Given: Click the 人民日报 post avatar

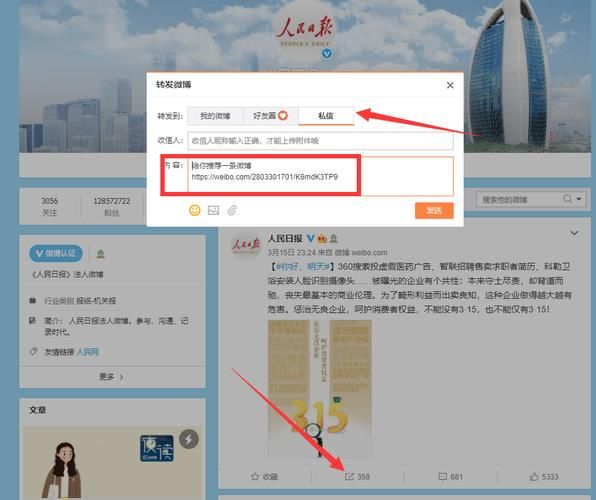Looking at the screenshot, I should [246, 244].
